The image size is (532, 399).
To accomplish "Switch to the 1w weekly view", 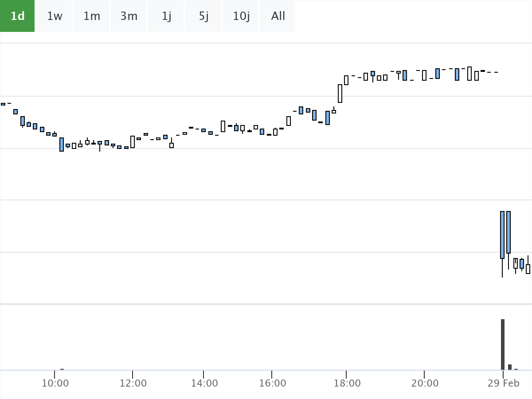I will point(54,16).
